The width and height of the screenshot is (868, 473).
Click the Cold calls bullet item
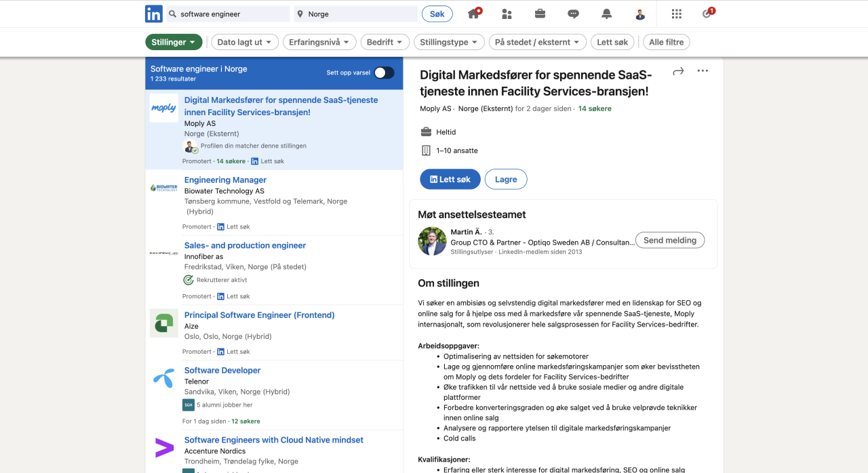[x=460, y=438]
